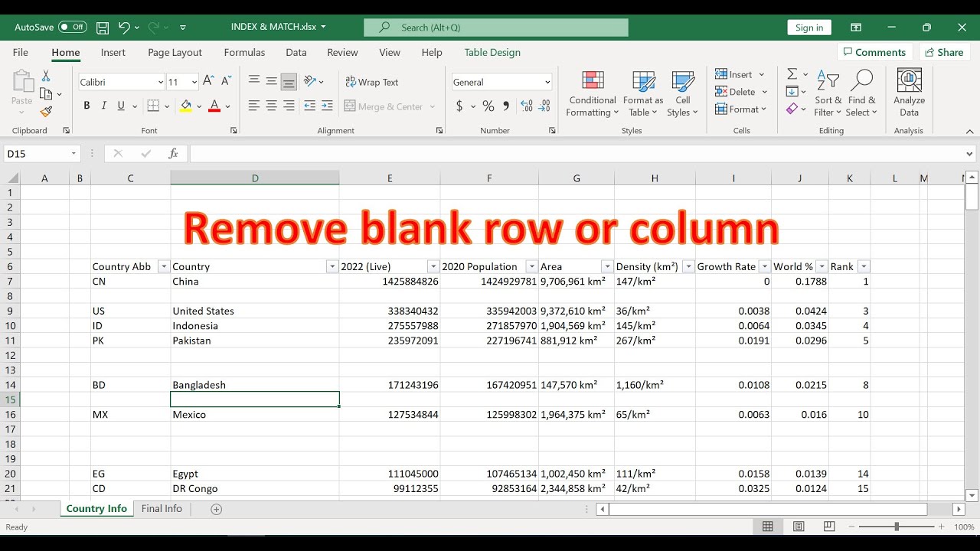Open Find & Select menu
980x551 pixels.
861,93
